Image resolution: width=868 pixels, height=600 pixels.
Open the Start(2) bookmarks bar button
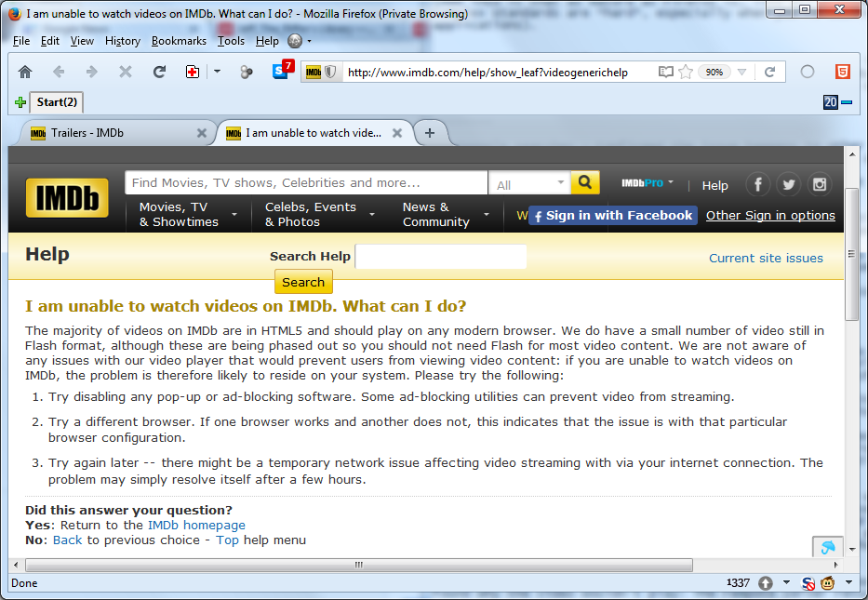[57, 102]
